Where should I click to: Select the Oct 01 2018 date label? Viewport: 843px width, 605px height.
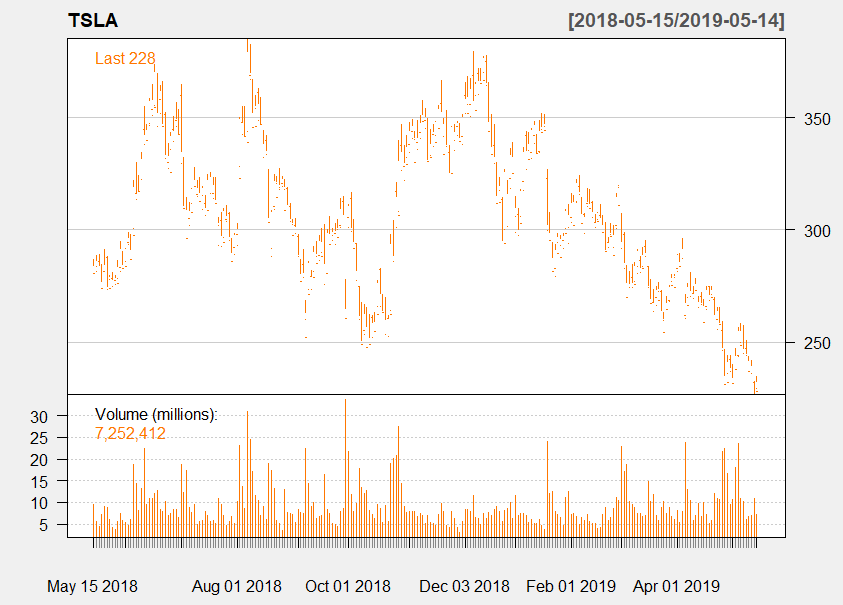348,586
